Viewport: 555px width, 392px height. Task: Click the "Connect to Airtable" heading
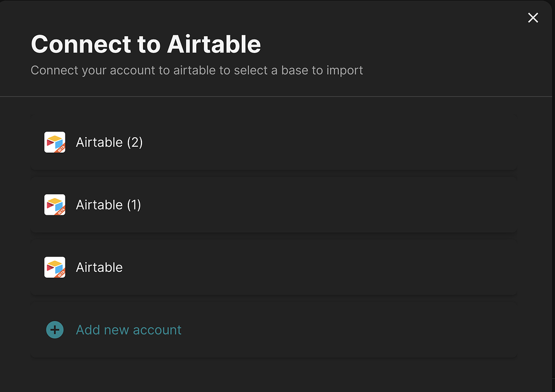click(146, 44)
